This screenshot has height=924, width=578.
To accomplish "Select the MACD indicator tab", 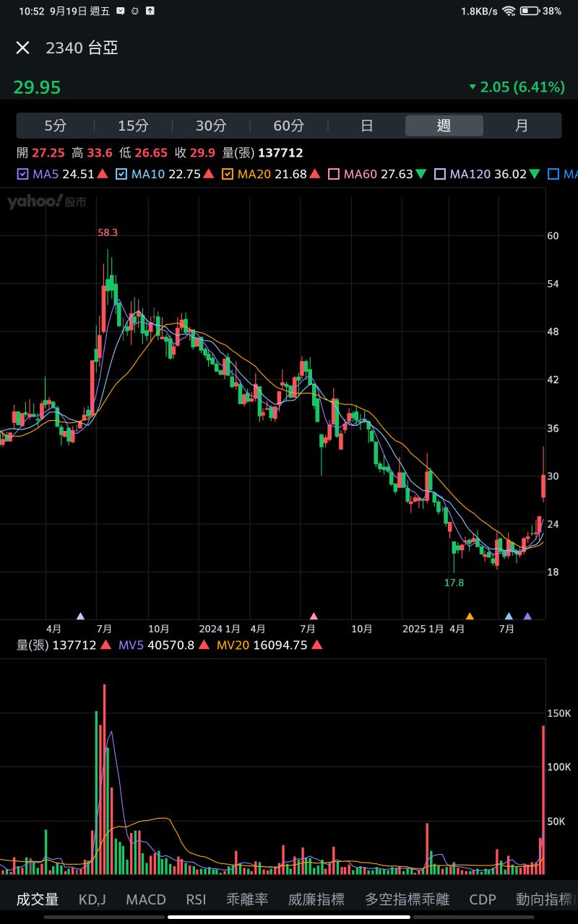I will pos(146,899).
